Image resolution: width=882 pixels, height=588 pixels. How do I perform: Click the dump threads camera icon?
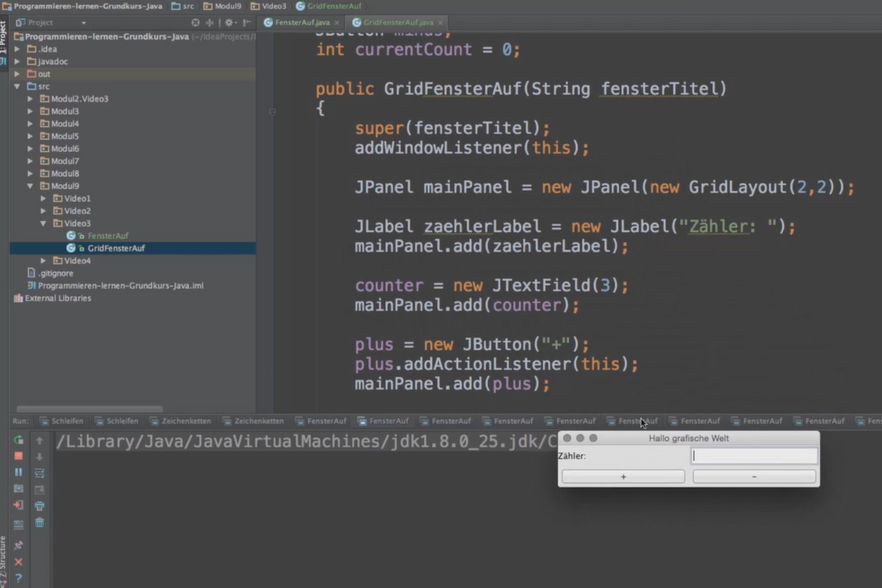[x=18, y=488]
